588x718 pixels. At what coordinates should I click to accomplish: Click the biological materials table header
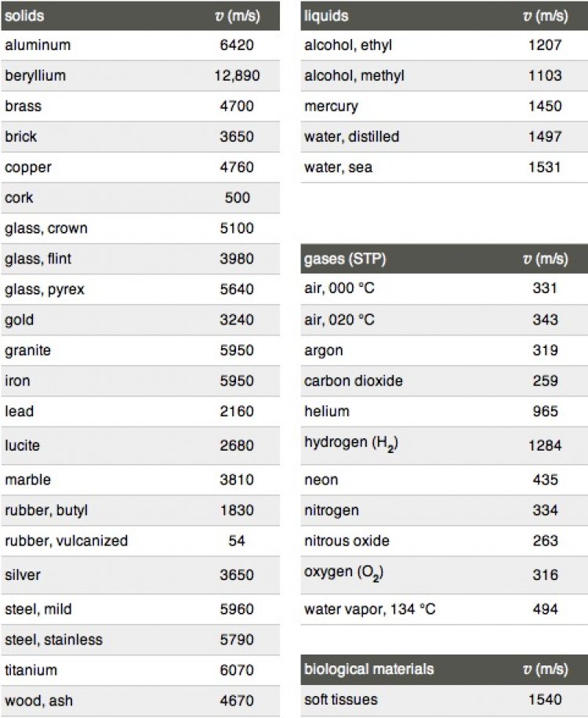[368, 669]
